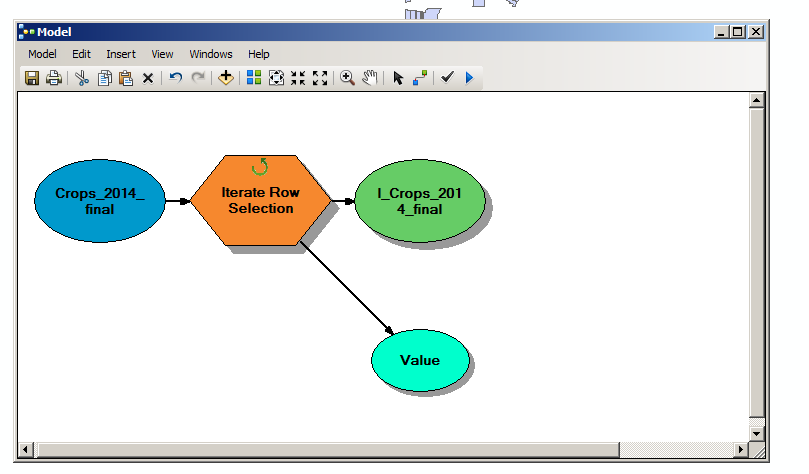The image size is (809, 474).
Task: Activate the Connect tool icon
Action: (x=420, y=78)
